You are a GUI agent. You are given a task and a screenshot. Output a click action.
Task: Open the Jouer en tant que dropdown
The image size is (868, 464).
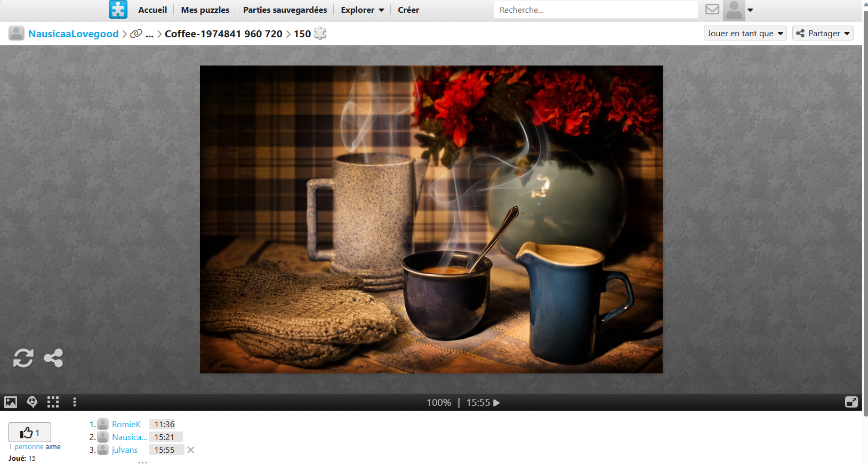point(745,33)
